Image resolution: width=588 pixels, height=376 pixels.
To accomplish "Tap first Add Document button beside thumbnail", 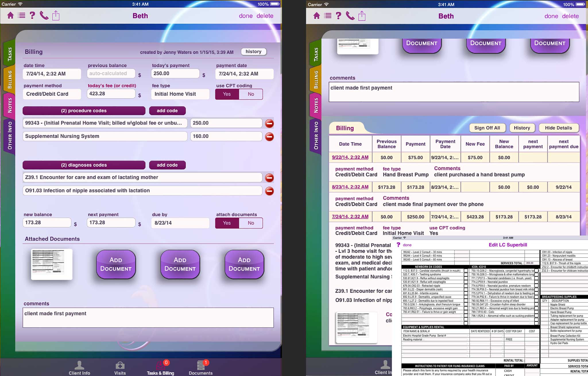I will click(116, 264).
